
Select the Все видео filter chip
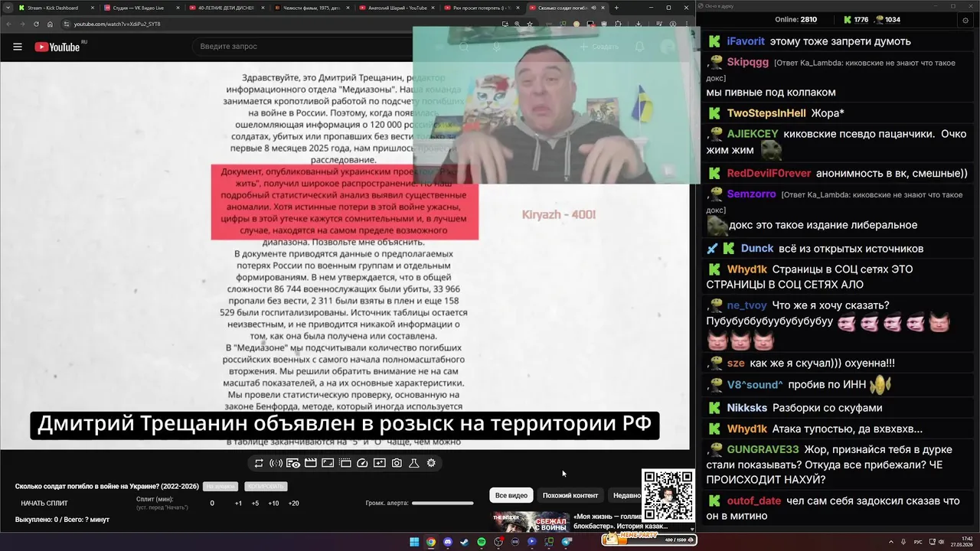click(511, 495)
